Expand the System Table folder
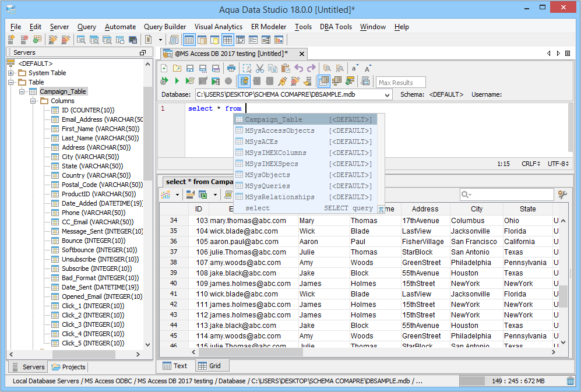 click(11, 73)
